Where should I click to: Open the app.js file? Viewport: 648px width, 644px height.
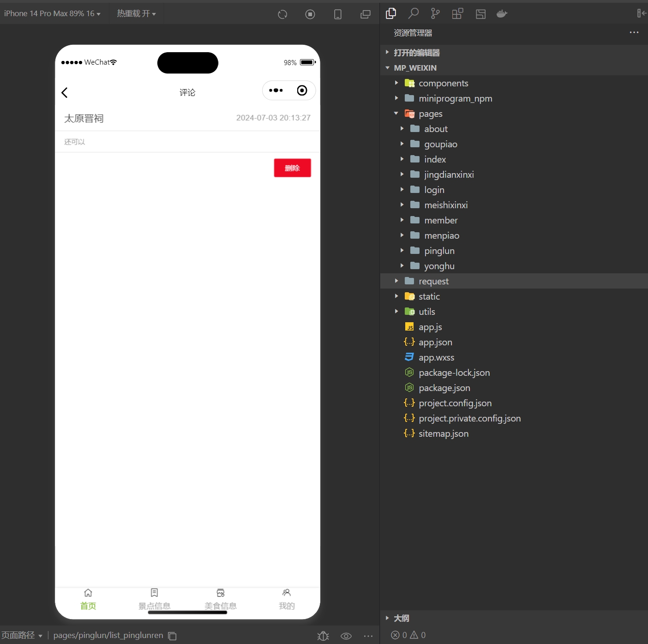(x=514, y=327)
